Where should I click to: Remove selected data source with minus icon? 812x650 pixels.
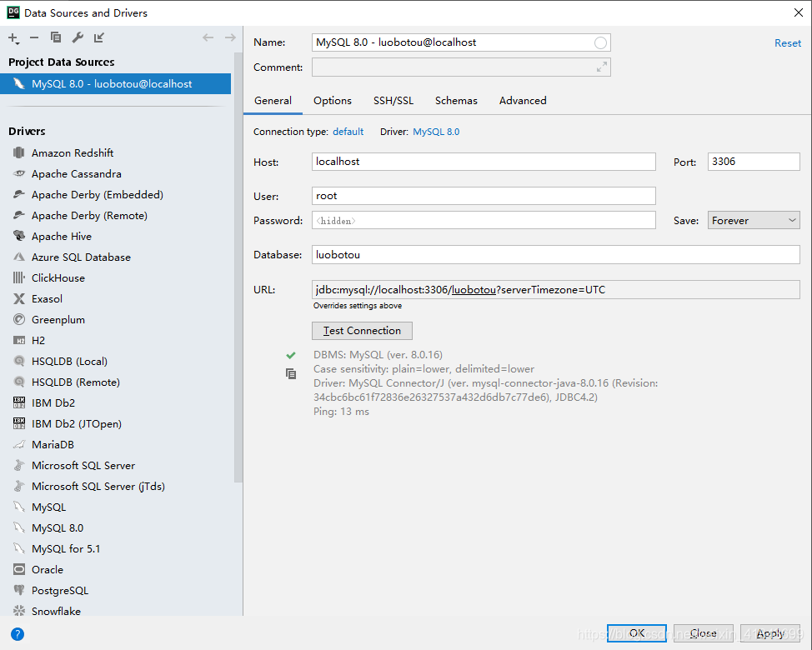coord(34,37)
